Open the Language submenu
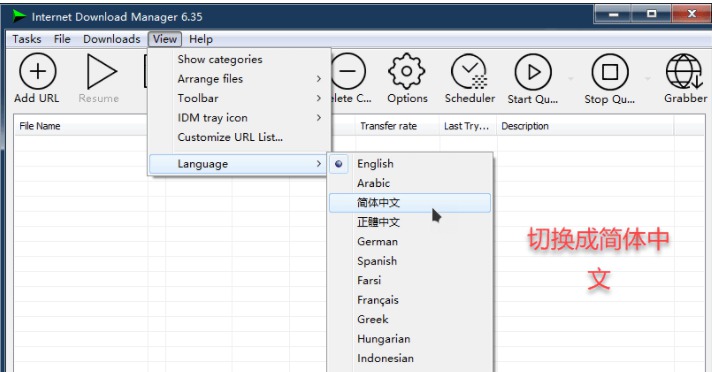Image resolution: width=712 pixels, height=372 pixels. click(x=238, y=164)
